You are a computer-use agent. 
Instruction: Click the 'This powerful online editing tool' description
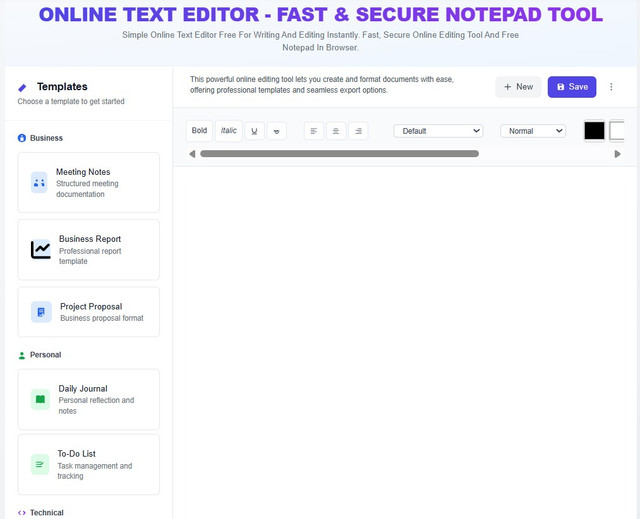coord(322,84)
